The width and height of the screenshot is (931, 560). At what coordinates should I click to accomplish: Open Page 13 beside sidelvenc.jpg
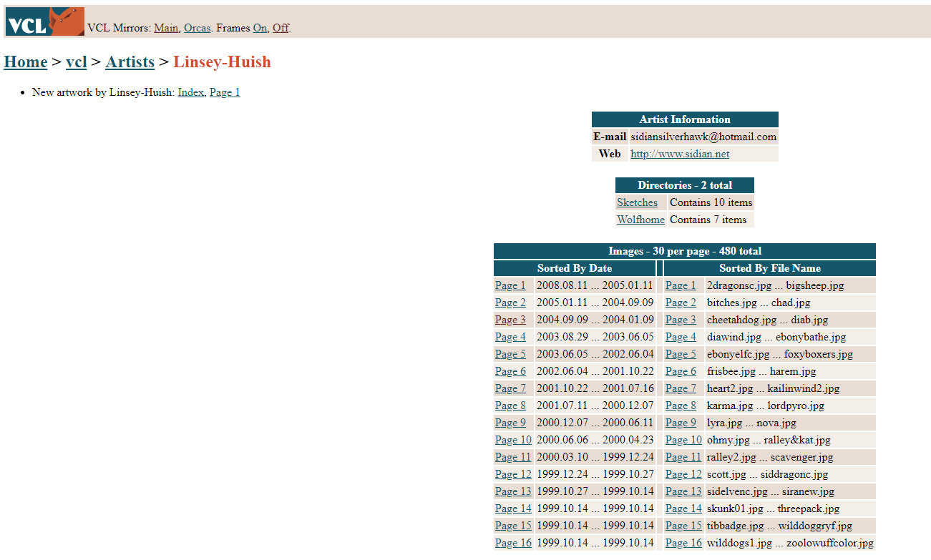point(683,491)
